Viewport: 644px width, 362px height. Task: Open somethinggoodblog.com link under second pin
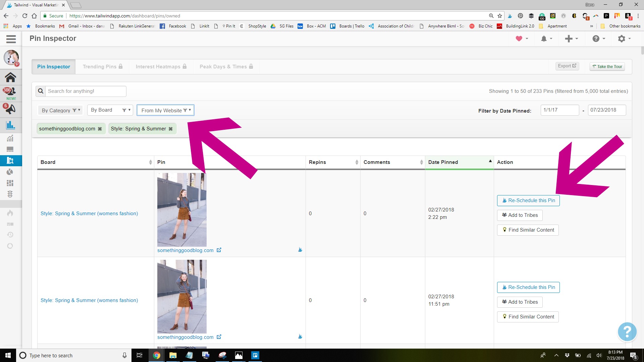click(x=185, y=337)
